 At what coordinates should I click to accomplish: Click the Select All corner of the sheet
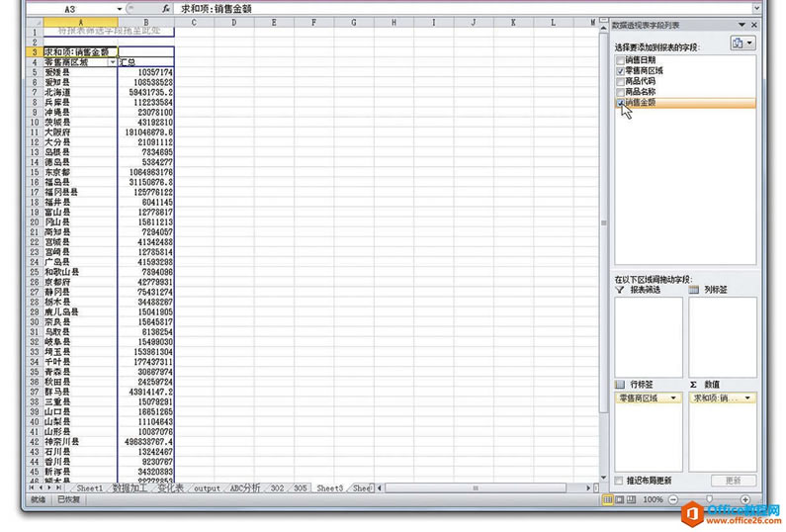(x=35, y=22)
